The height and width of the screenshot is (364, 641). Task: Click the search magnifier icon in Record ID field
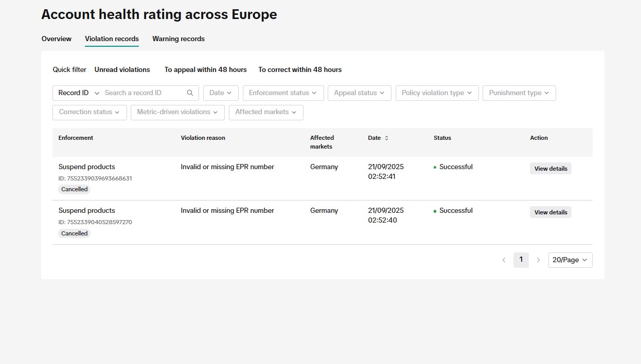pos(190,93)
